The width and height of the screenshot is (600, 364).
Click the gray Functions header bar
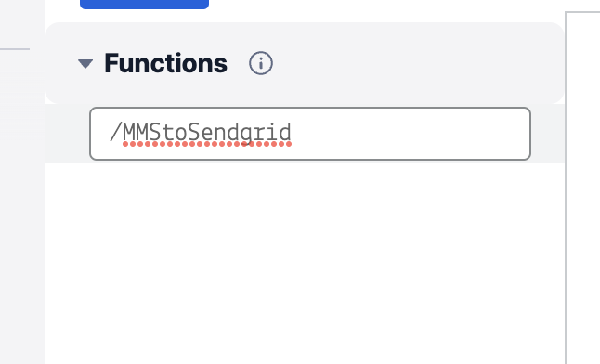[305, 63]
